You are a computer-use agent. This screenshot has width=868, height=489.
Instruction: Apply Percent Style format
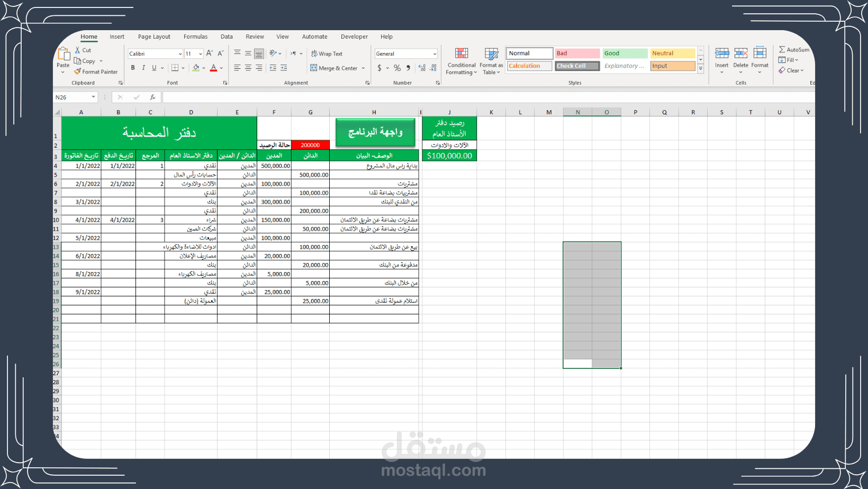click(397, 68)
